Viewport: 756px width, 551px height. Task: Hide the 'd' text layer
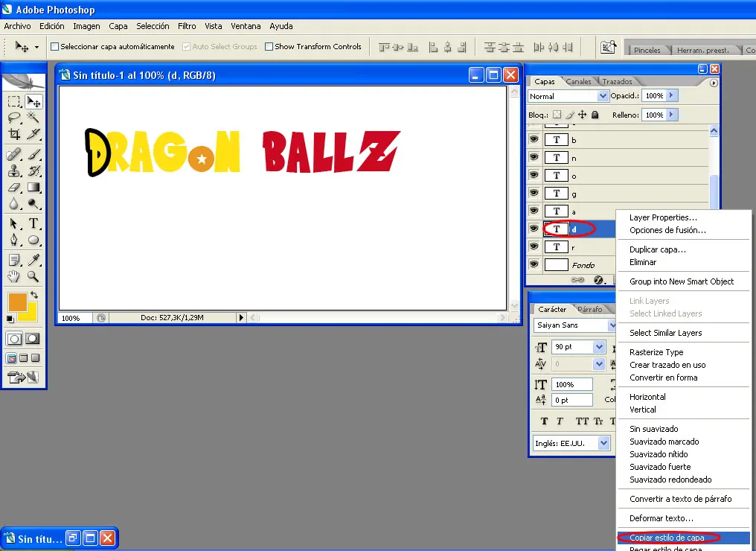coord(534,229)
